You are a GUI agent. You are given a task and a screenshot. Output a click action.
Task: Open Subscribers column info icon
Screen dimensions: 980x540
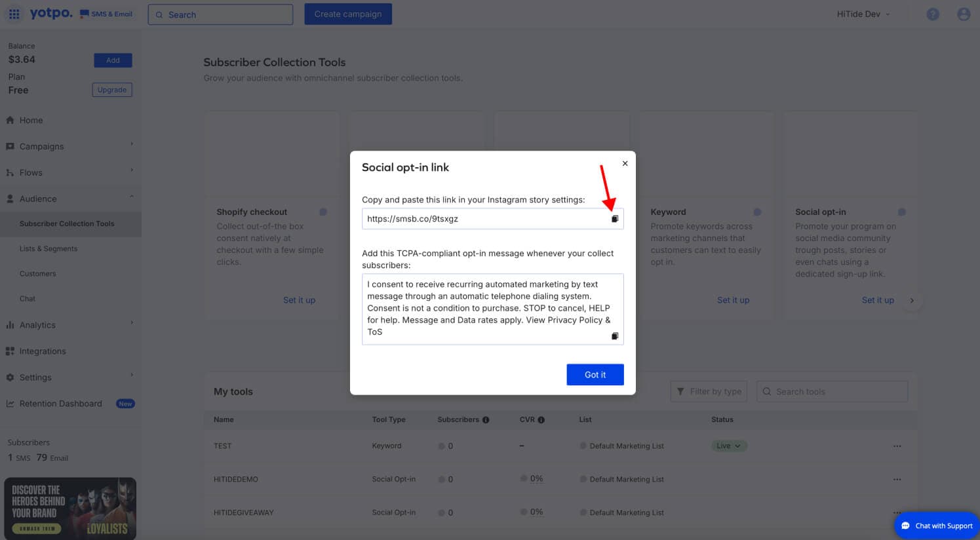click(x=486, y=420)
